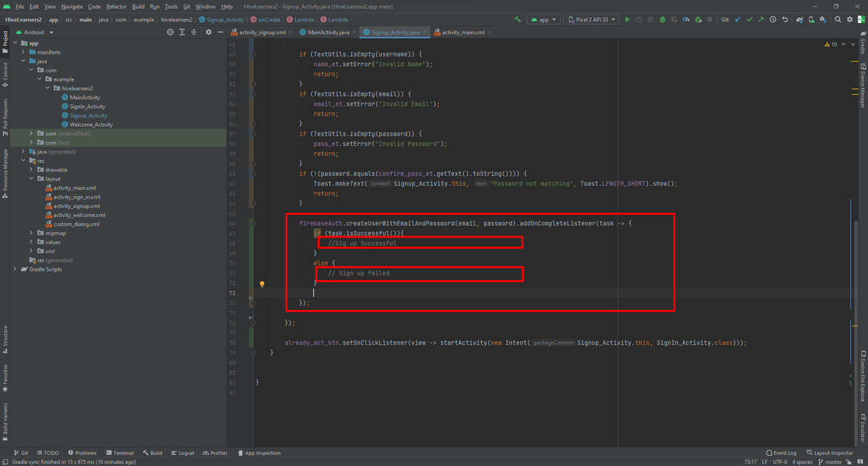868x466 pixels.
Task: Collapse the app module node
Action: 16,43
